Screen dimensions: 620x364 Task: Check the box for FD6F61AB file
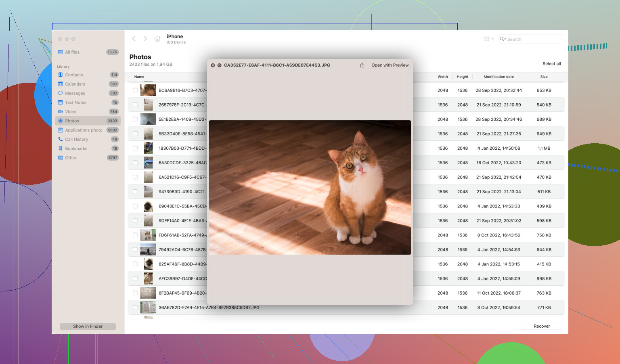point(135,235)
